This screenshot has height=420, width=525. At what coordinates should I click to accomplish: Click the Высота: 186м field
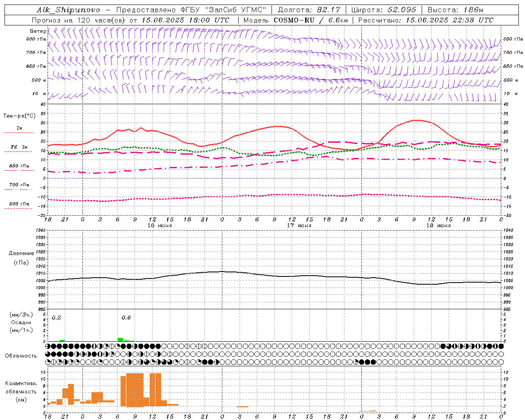tap(455, 10)
